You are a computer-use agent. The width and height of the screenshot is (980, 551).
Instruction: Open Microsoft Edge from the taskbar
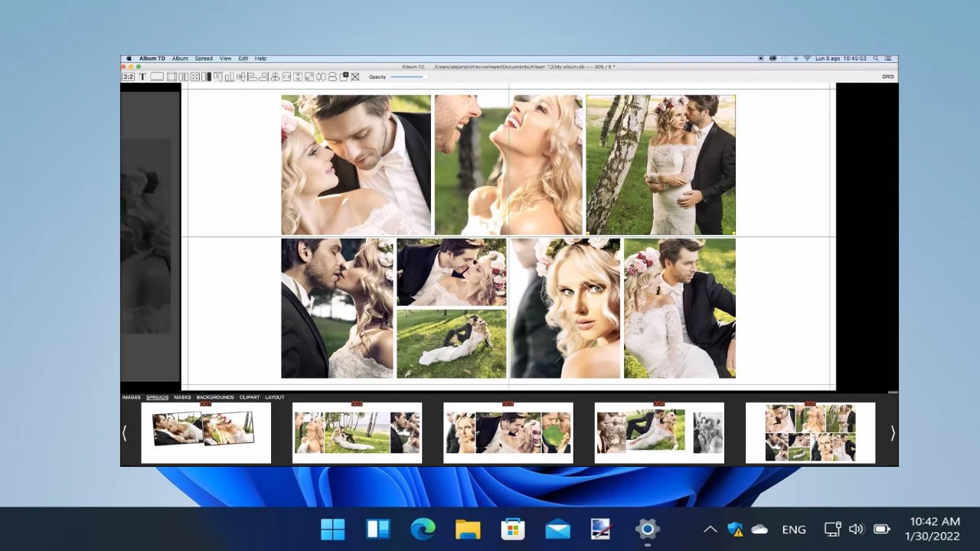[423, 529]
